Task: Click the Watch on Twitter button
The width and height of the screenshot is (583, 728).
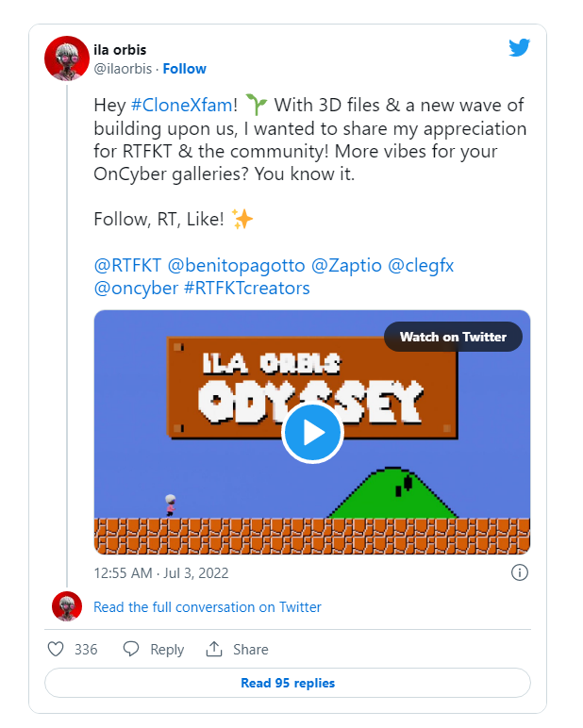Action: [x=453, y=337]
